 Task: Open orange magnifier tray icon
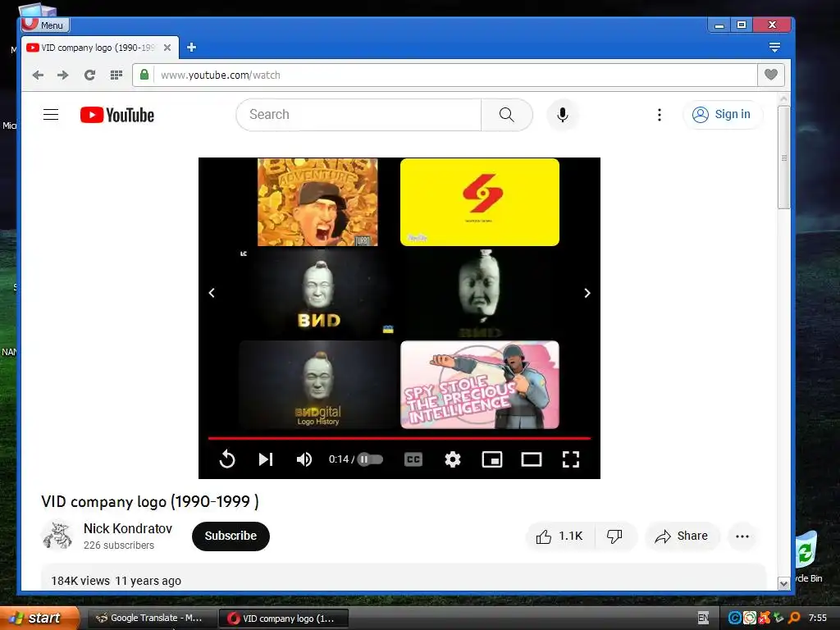[794, 618]
